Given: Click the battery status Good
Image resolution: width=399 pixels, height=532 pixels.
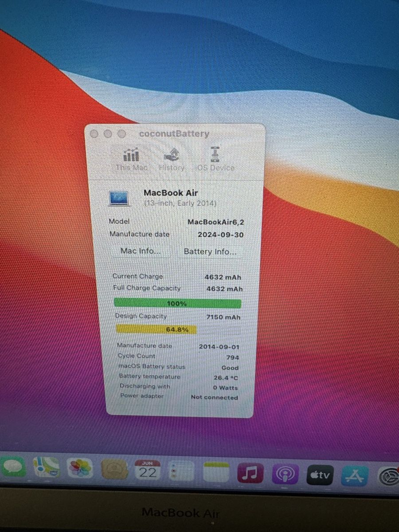Looking at the screenshot, I should 230,368.
